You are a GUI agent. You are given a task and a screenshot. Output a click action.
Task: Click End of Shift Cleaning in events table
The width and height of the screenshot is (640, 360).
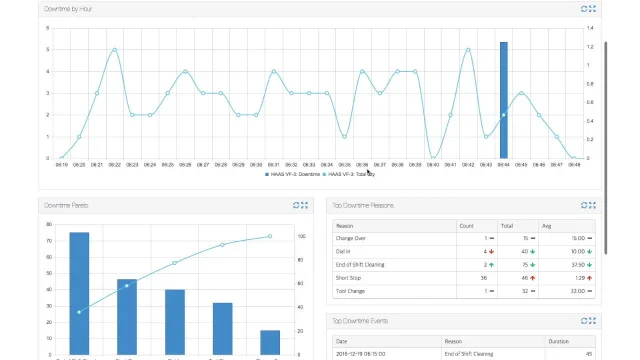[x=469, y=354]
